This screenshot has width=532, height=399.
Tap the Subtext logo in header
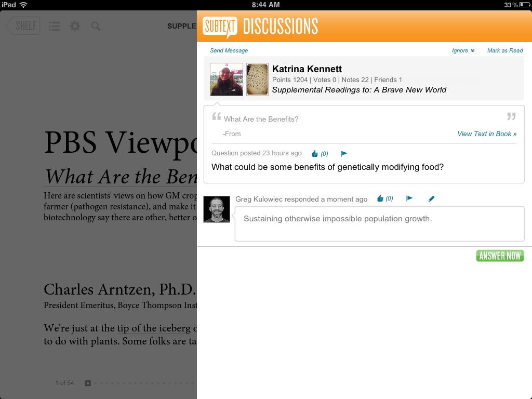pos(220,26)
